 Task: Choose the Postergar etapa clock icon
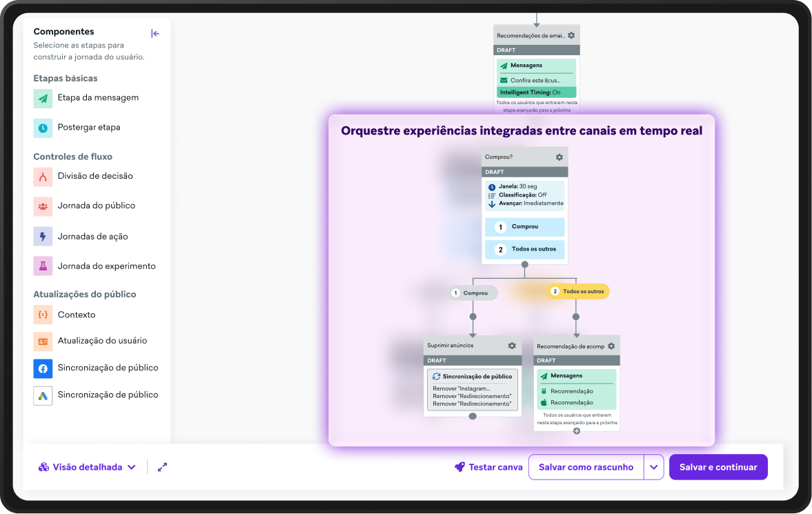click(x=43, y=128)
